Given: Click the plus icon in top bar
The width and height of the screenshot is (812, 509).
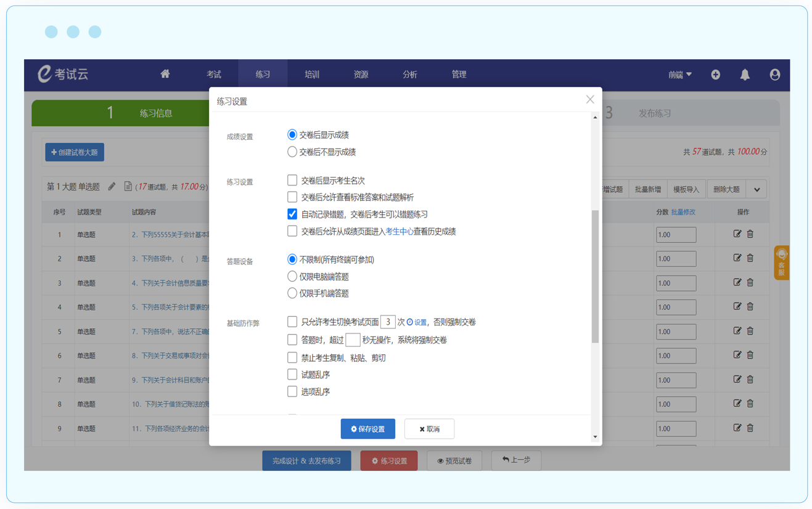Looking at the screenshot, I should click(715, 75).
